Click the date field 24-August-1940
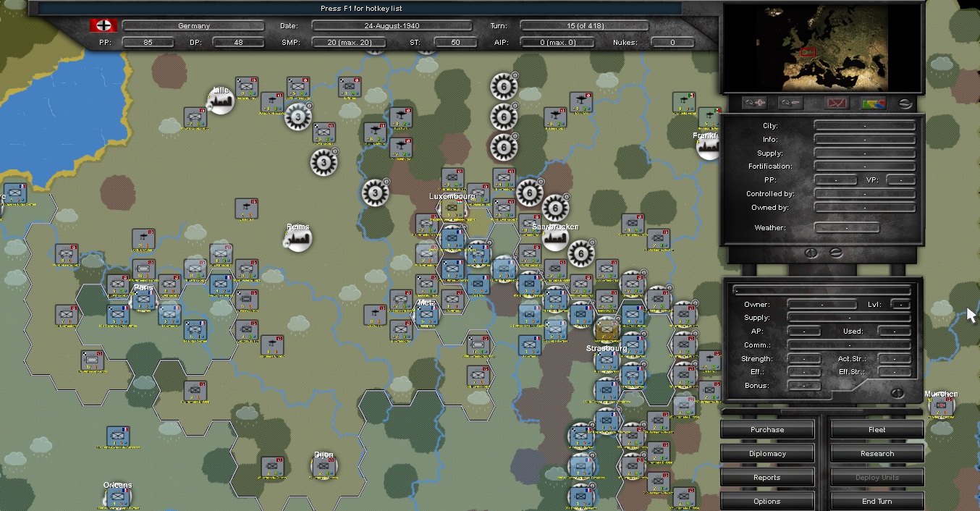980x511 pixels. pos(392,26)
